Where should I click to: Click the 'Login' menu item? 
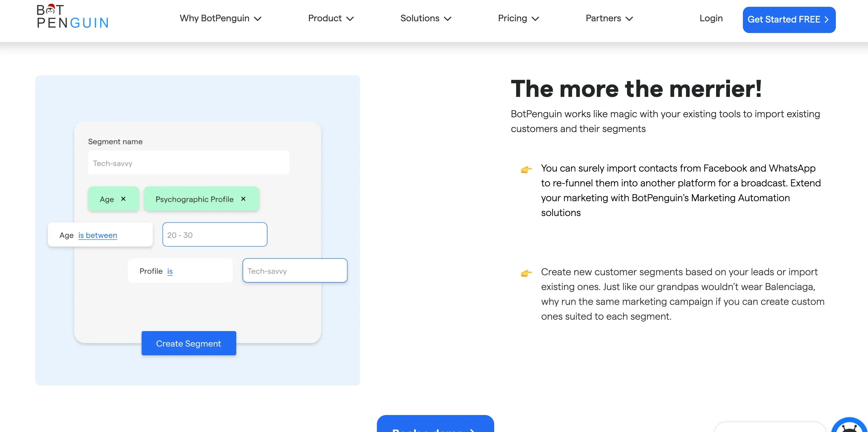click(711, 18)
